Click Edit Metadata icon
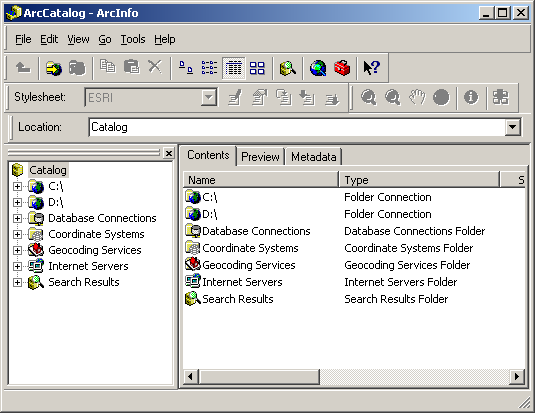The height and width of the screenshot is (413, 535). pos(235,98)
